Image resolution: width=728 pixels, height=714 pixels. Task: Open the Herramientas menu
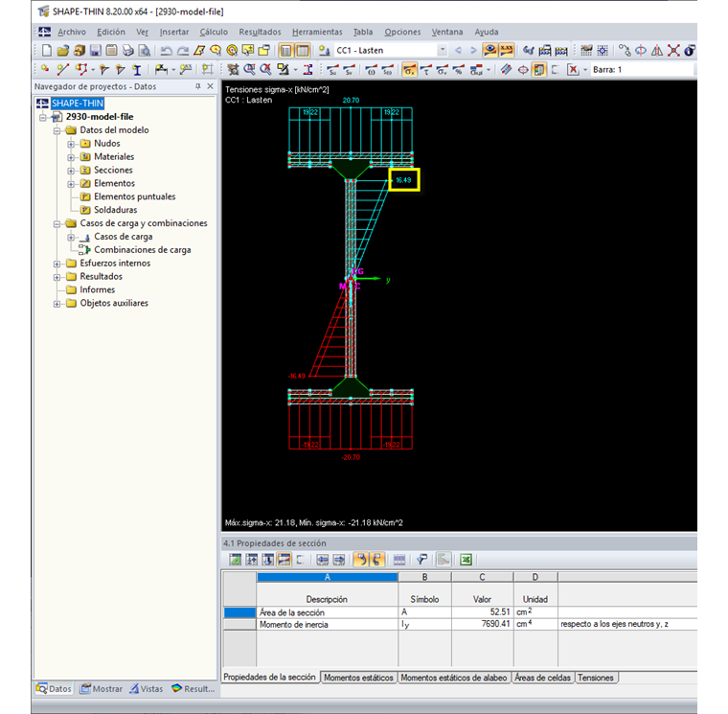click(317, 32)
